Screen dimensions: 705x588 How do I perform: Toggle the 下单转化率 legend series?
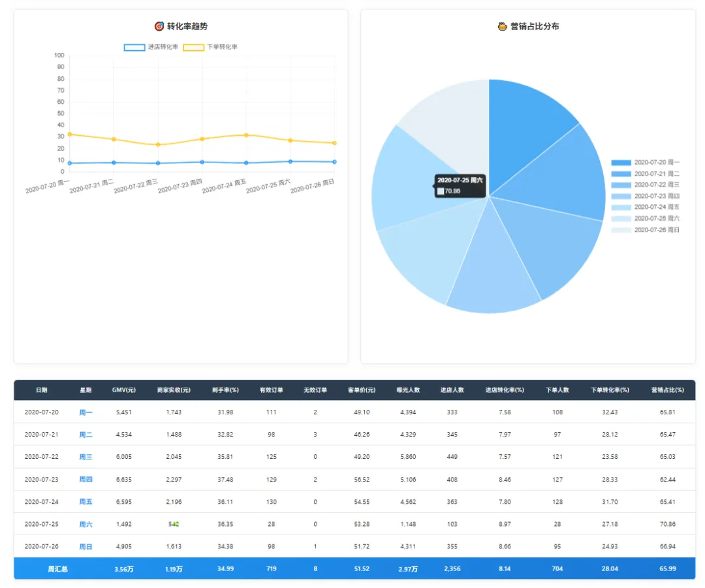click(210, 47)
